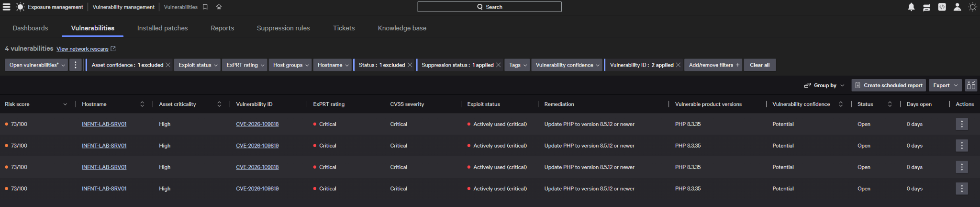
Task: Go to home via house icon
Action: [x=219, y=7]
